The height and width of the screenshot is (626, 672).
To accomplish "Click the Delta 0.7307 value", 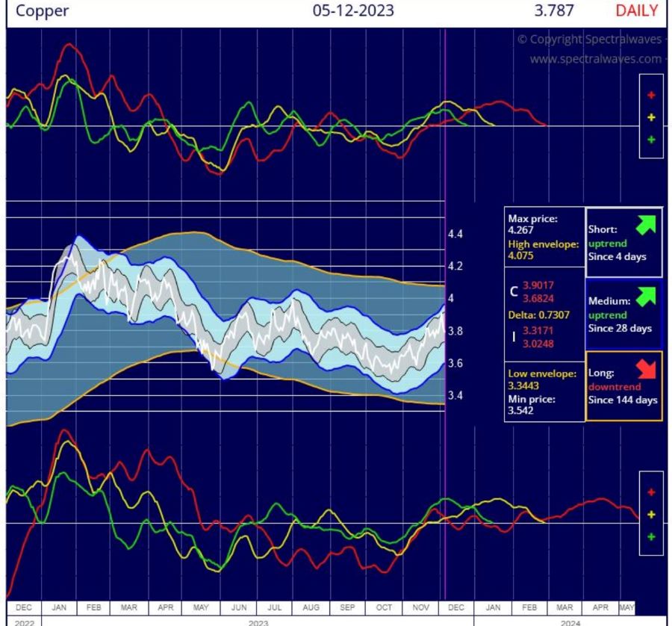I will [x=538, y=315].
